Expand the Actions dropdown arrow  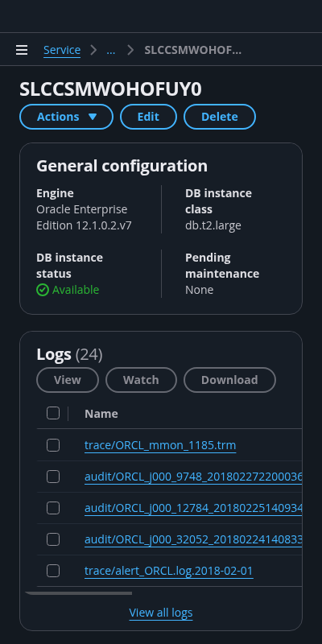93,117
